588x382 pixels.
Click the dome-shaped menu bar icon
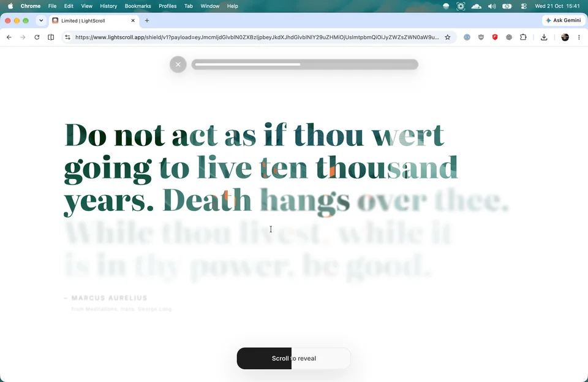(x=446, y=6)
